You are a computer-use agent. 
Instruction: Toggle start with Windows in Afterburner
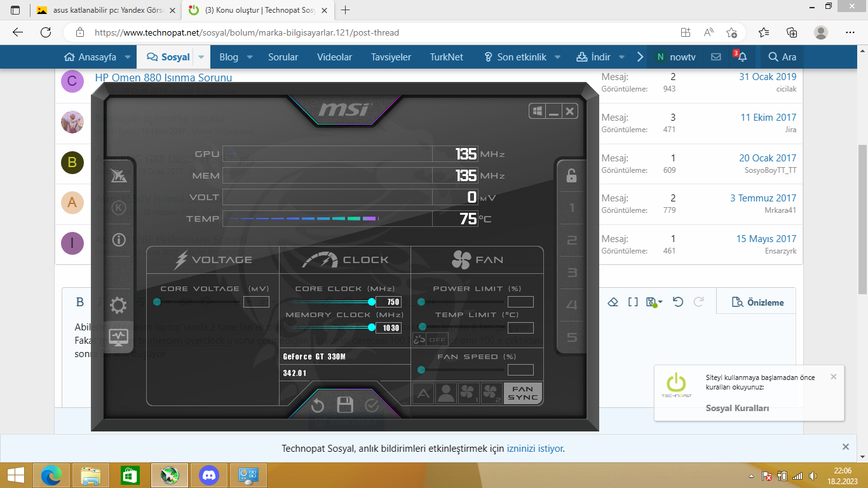point(538,111)
